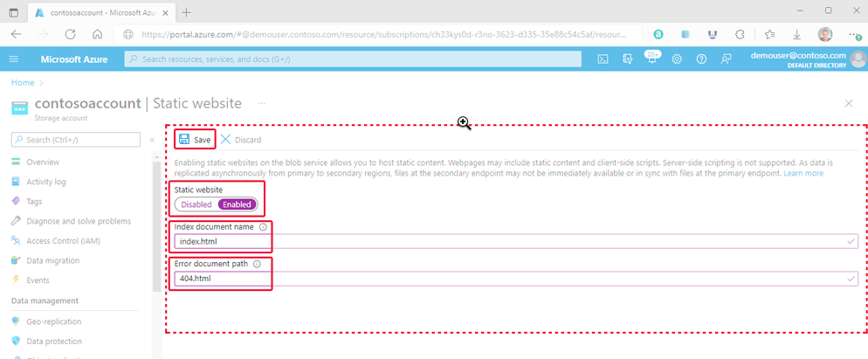
Task: Click the Error document path field
Action: 516,279
